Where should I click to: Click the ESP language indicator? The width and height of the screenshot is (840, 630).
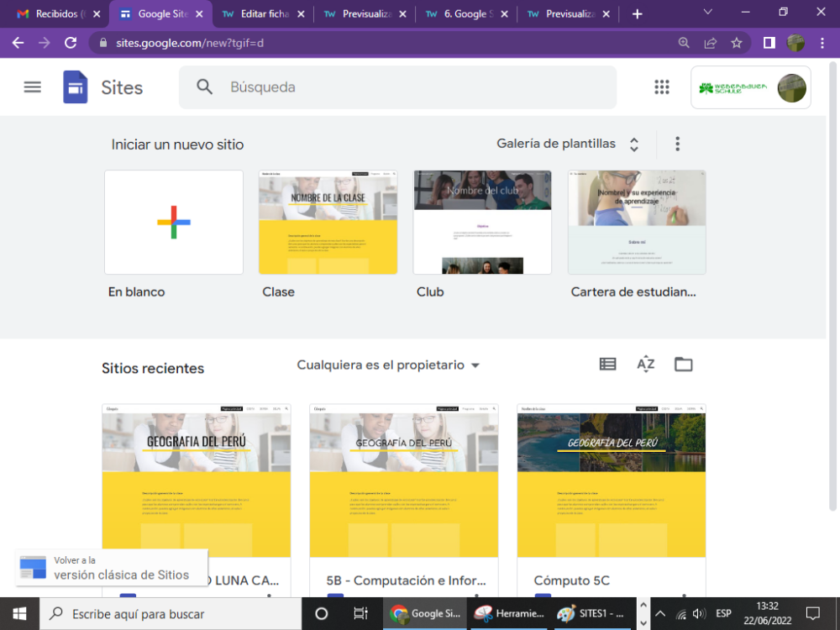pos(723,614)
